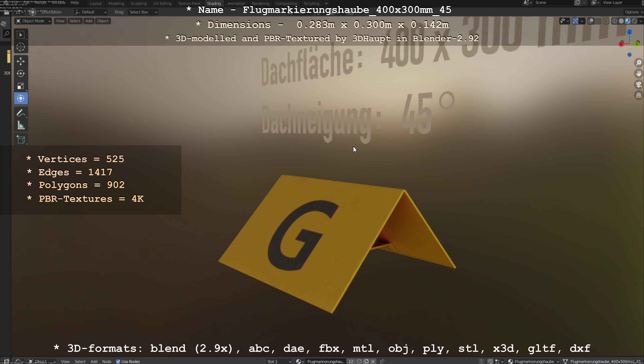
Task: Open the Object Mode dropdown
Action: click(33, 21)
